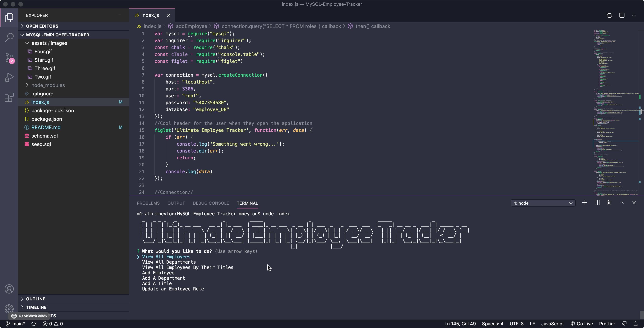Image resolution: width=644 pixels, height=328 pixels.
Task: Open the Source Control view with badge
Action: (x=9, y=58)
